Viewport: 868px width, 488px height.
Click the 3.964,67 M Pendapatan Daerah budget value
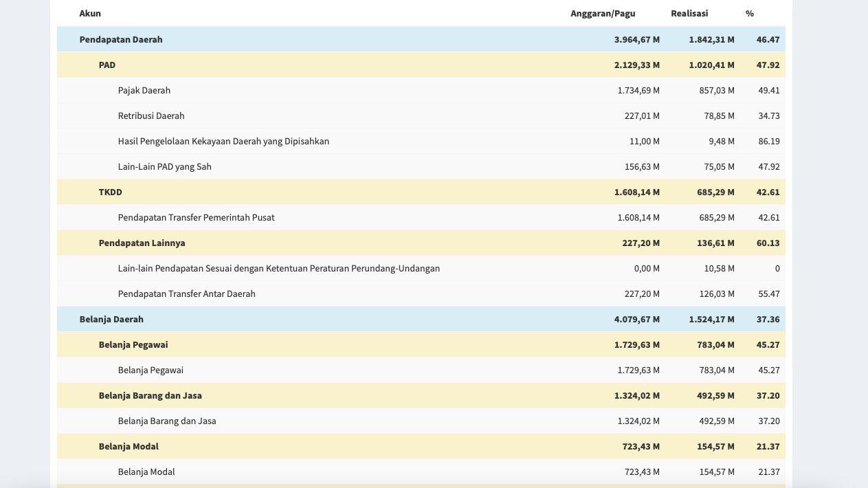(636, 40)
